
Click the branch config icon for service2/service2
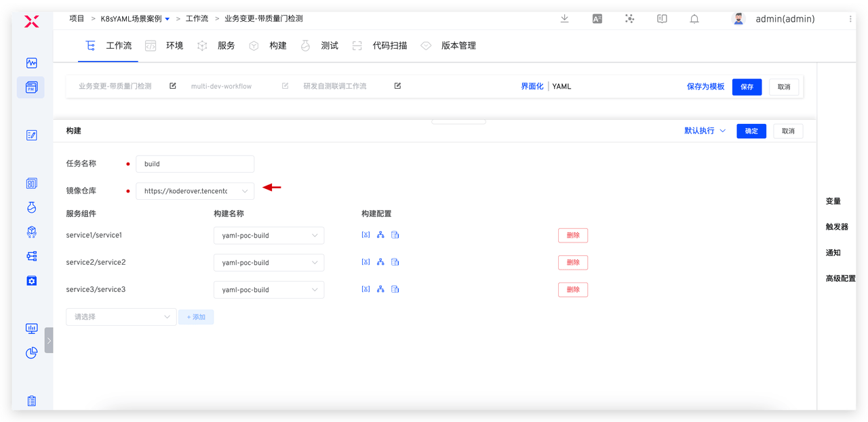(380, 262)
